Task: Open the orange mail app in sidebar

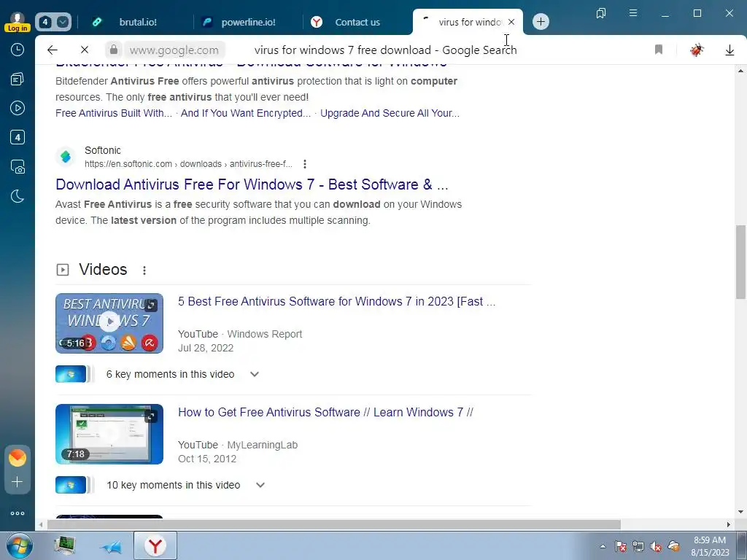Action: (18, 458)
